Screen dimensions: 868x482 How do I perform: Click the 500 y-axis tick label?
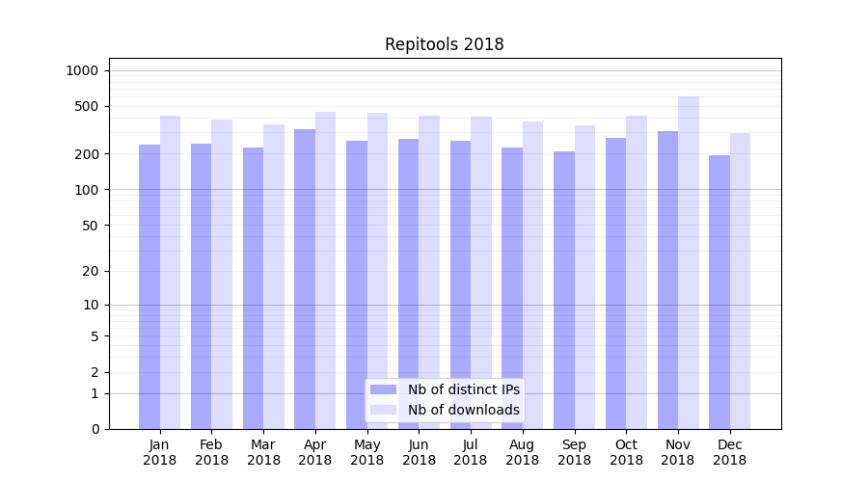pyautogui.click(x=87, y=106)
